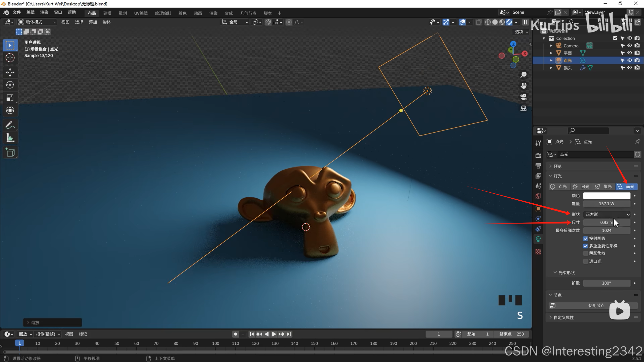The image size is (644, 362).
Task: Click the Annotate pencil tool
Action: coord(10,125)
